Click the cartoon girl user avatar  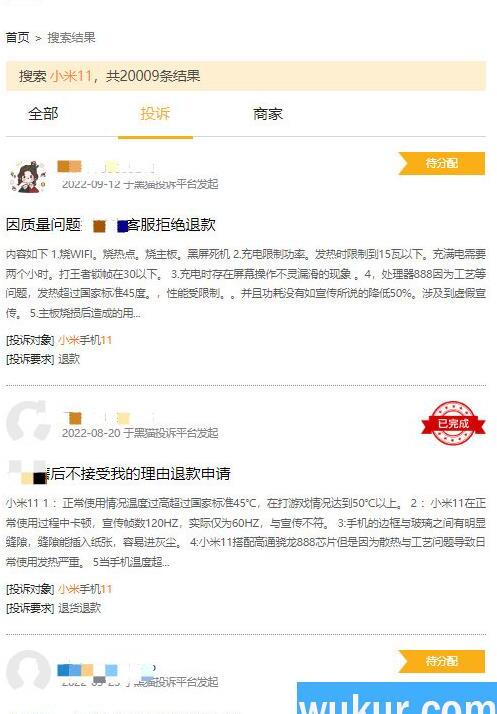[28, 177]
